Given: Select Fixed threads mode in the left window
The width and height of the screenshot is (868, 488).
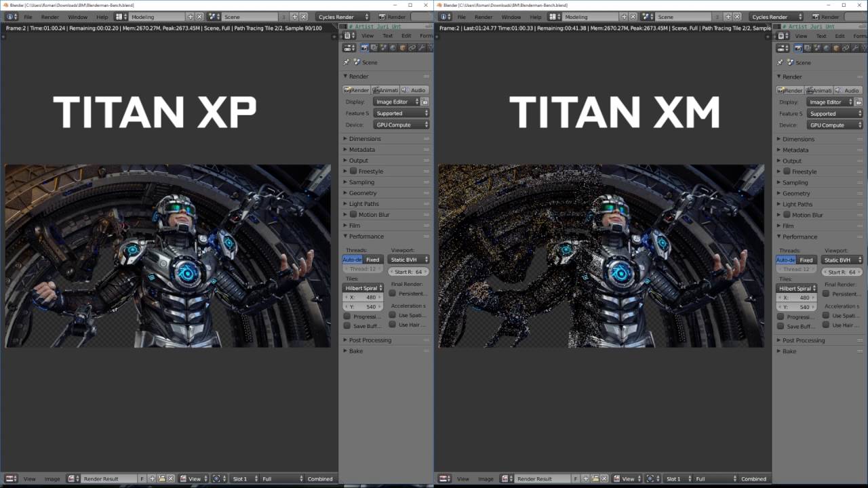Looking at the screenshot, I should [x=373, y=260].
